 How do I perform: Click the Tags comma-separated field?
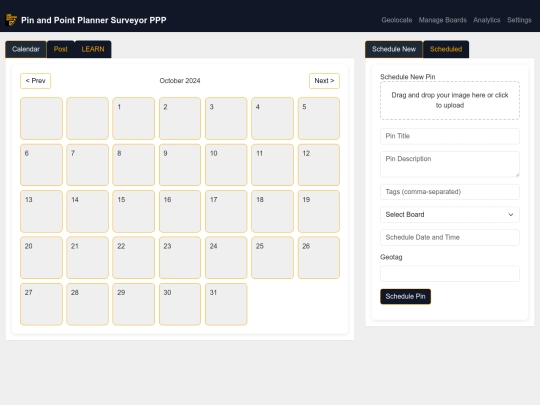[x=450, y=192]
